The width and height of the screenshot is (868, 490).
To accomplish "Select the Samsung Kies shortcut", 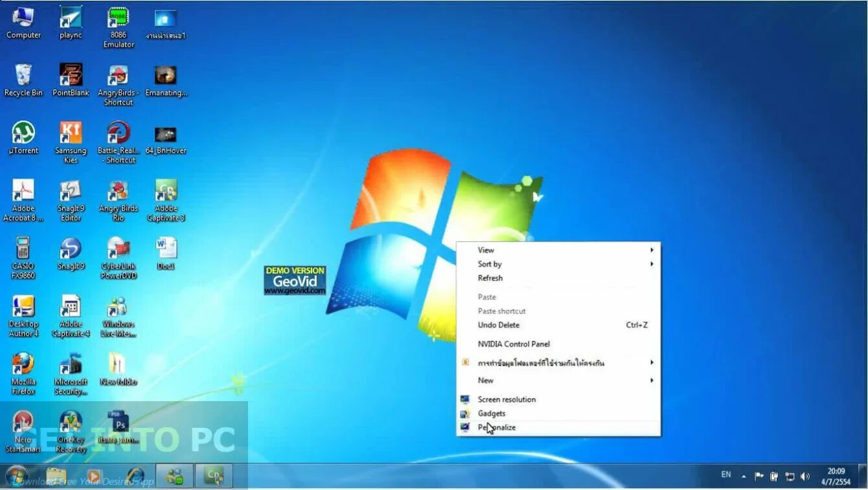I will pyautogui.click(x=71, y=143).
